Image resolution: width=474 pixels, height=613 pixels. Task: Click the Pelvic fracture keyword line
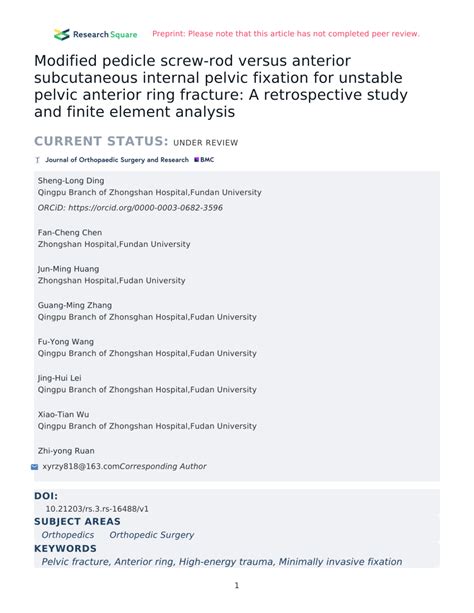222,562
